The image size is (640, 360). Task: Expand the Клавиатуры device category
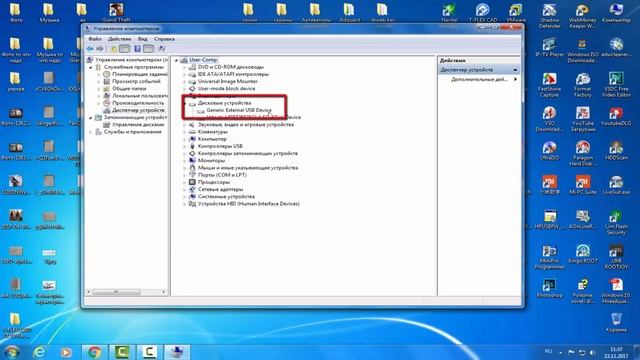pos(184,132)
